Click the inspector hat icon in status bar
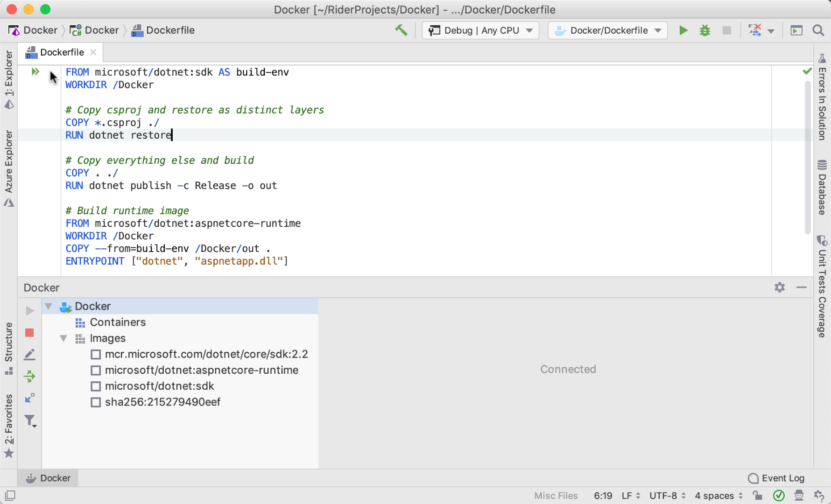Image resolution: width=831 pixels, height=504 pixels. coord(799,496)
